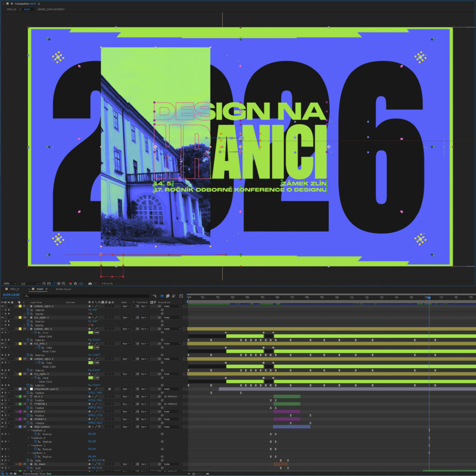This screenshot has height=476, width=476.
Task: Click the show channel color-management icon
Action: (x=71, y=284)
